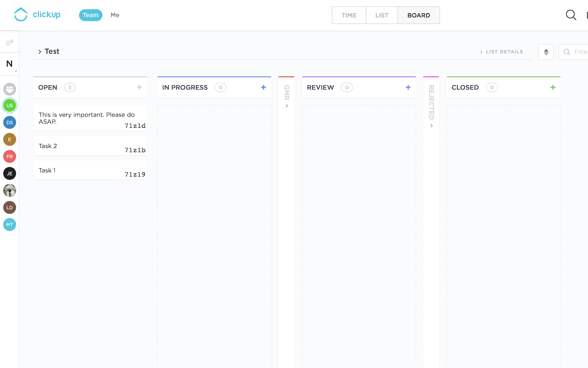This screenshot has height=368, width=588.
Task: Open the sort order dropdown button
Action: coord(546,52)
